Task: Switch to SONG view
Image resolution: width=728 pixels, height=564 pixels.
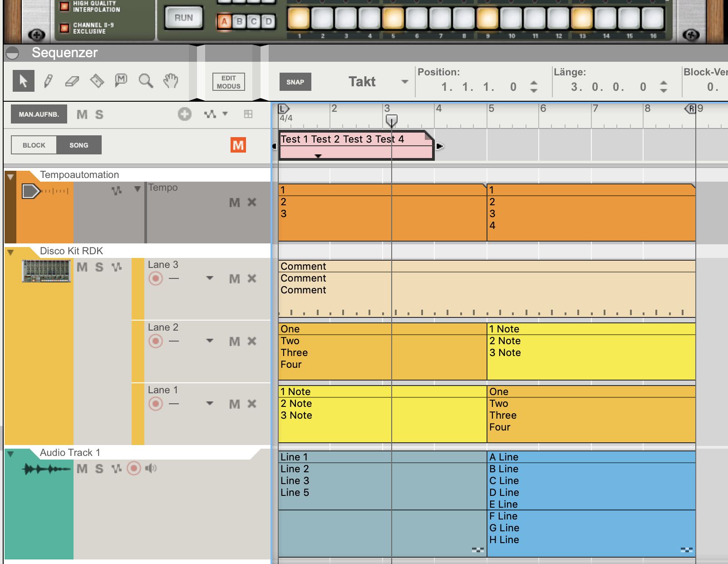Action: 79,145
